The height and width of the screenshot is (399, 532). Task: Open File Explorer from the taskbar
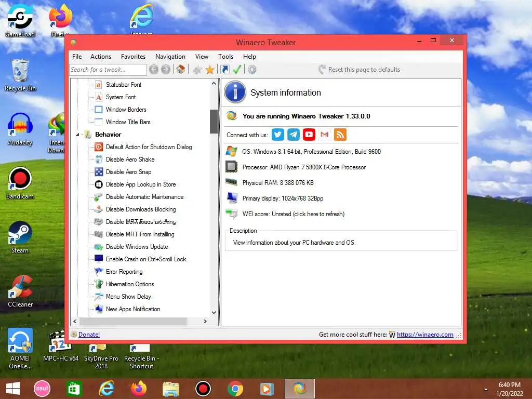click(x=170, y=389)
